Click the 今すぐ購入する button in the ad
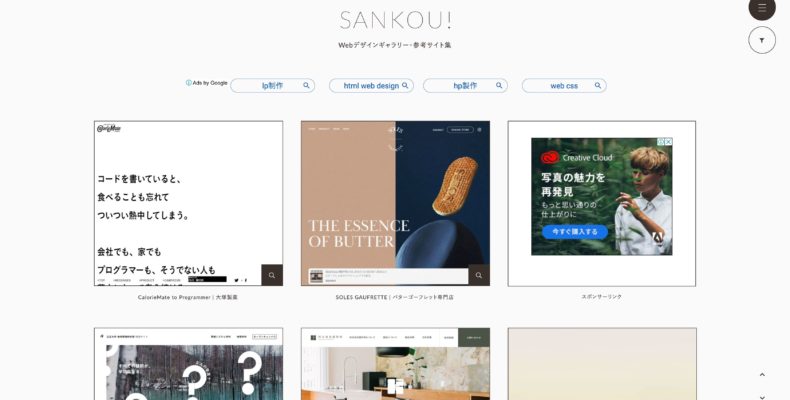 tap(575, 232)
